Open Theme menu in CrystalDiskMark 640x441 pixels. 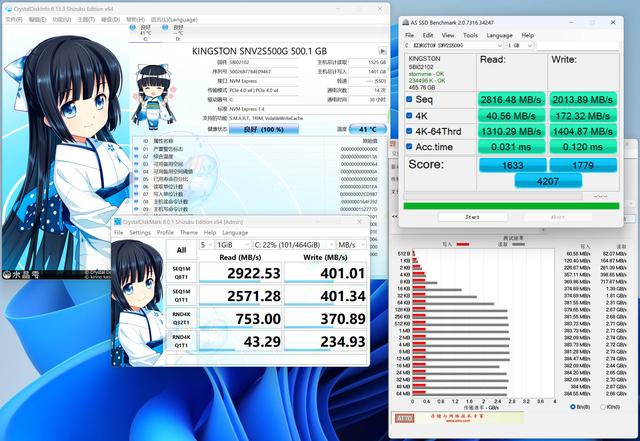[189, 232]
